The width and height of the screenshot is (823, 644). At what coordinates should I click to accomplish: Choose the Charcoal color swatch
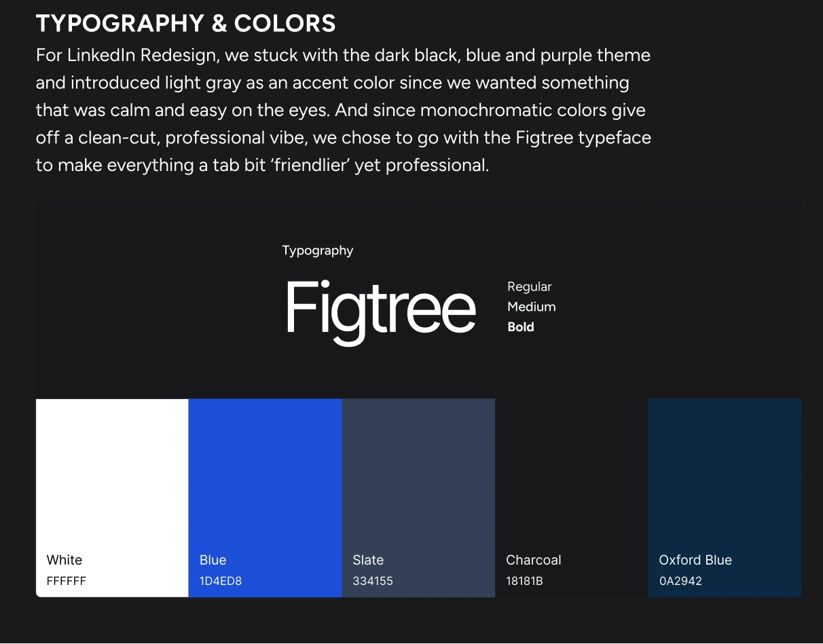[x=572, y=475]
